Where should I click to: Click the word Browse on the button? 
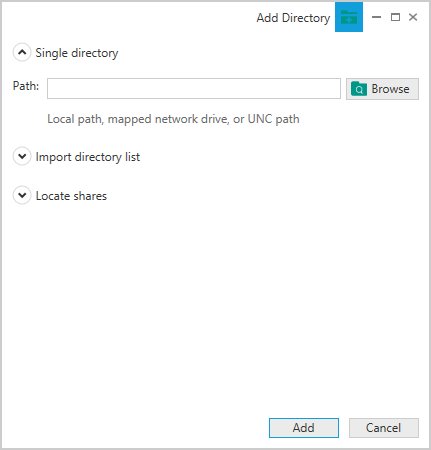(390, 89)
